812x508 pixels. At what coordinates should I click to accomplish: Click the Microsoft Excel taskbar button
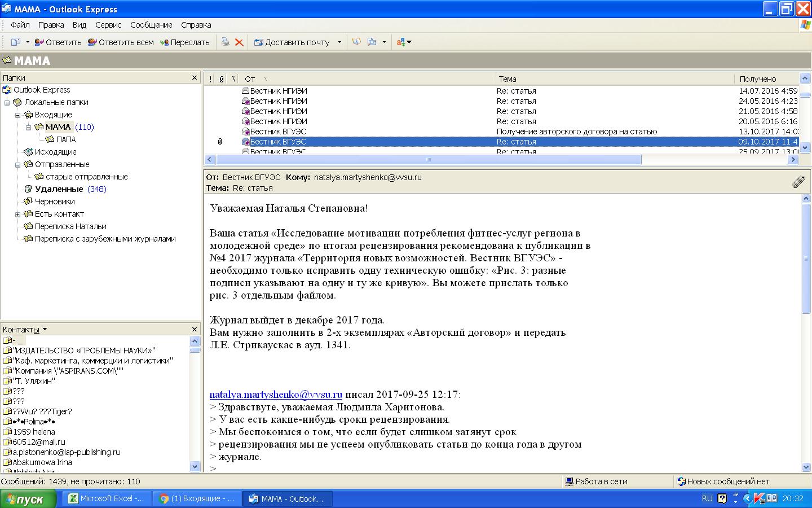(107, 498)
